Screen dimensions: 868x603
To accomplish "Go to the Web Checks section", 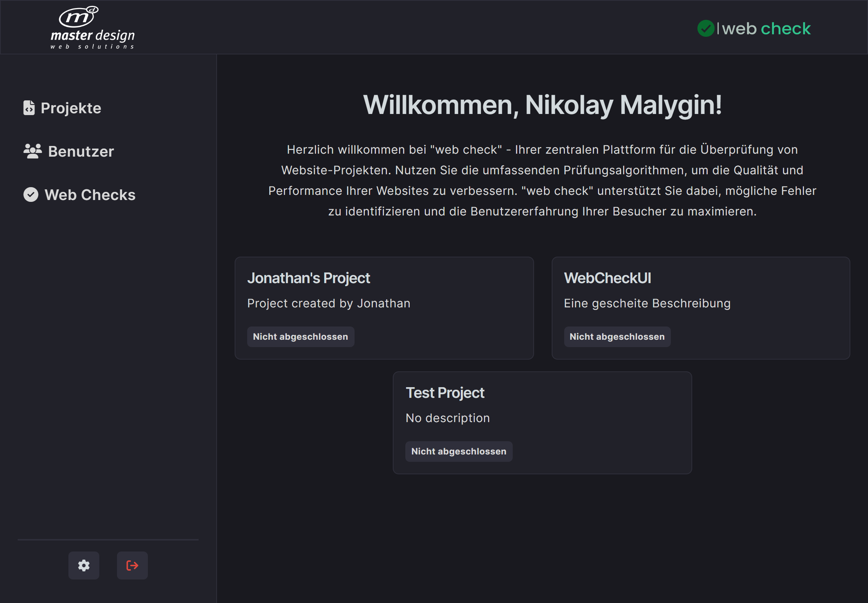I will [90, 195].
